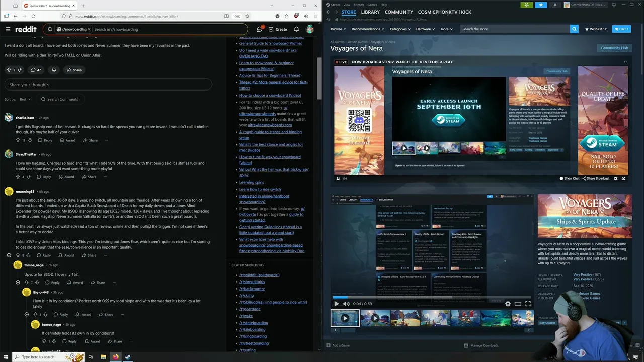Open the Community Hub button

614,48
